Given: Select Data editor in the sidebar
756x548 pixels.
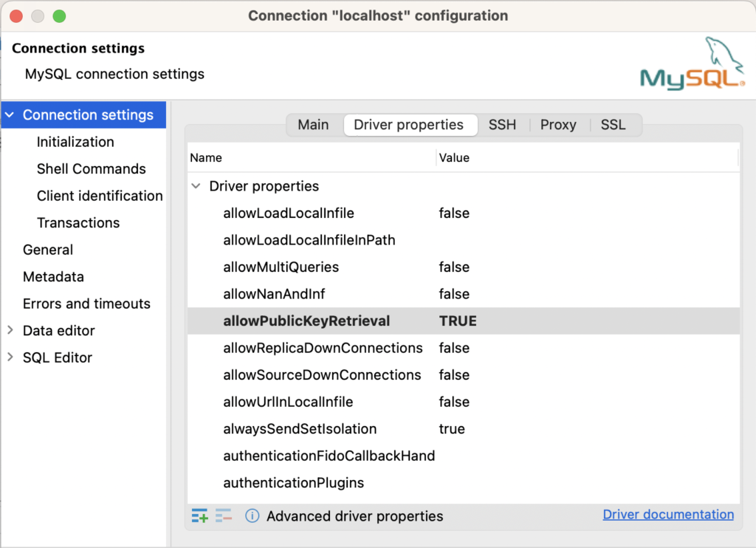Looking at the screenshot, I should [x=59, y=330].
